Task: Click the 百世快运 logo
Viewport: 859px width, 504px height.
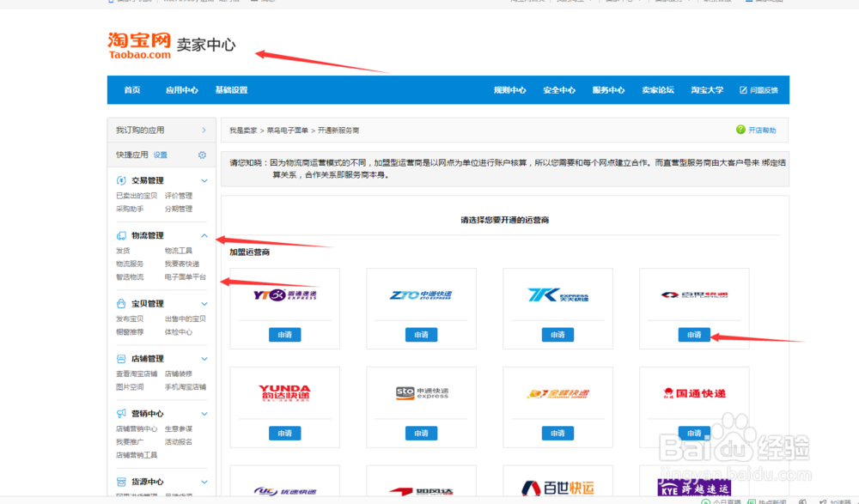Action: [557, 488]
